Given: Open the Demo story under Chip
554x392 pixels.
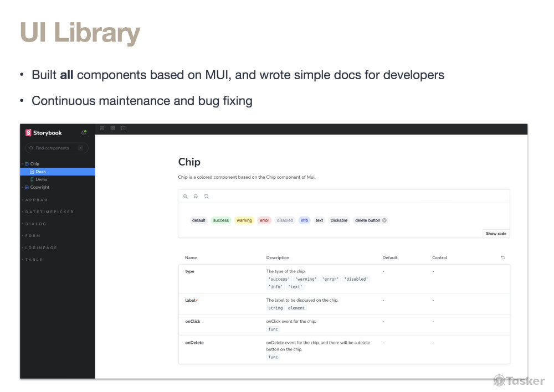Looking at the screenshot, I should pos(41,179).
